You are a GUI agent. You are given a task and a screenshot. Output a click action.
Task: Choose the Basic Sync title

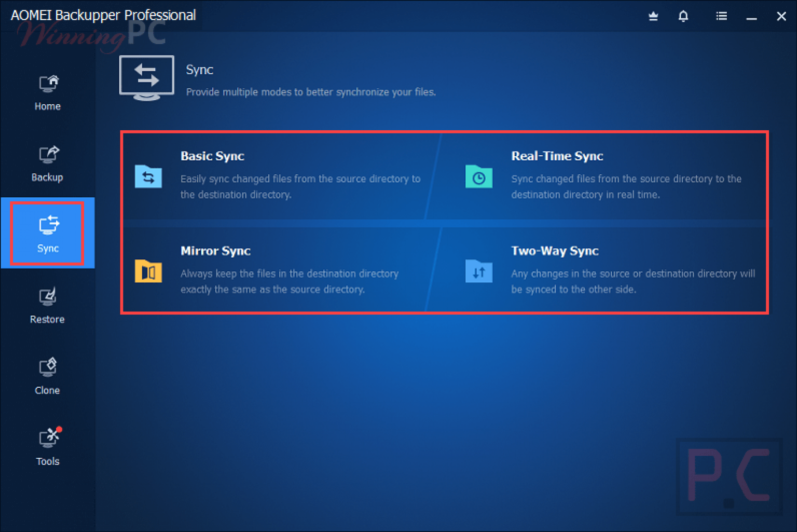tap(212, 156)
